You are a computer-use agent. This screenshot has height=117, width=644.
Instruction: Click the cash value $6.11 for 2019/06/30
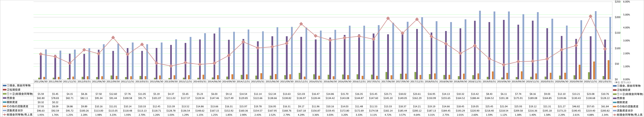[x=504, y=94]
